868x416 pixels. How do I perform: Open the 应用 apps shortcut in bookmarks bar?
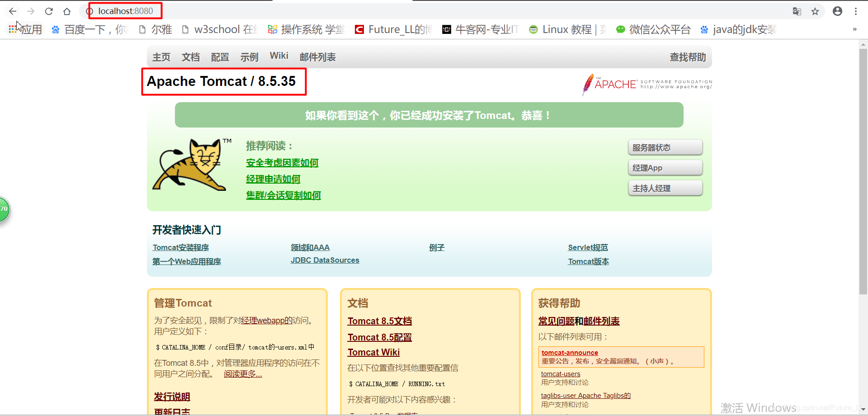tap(25, 29)
